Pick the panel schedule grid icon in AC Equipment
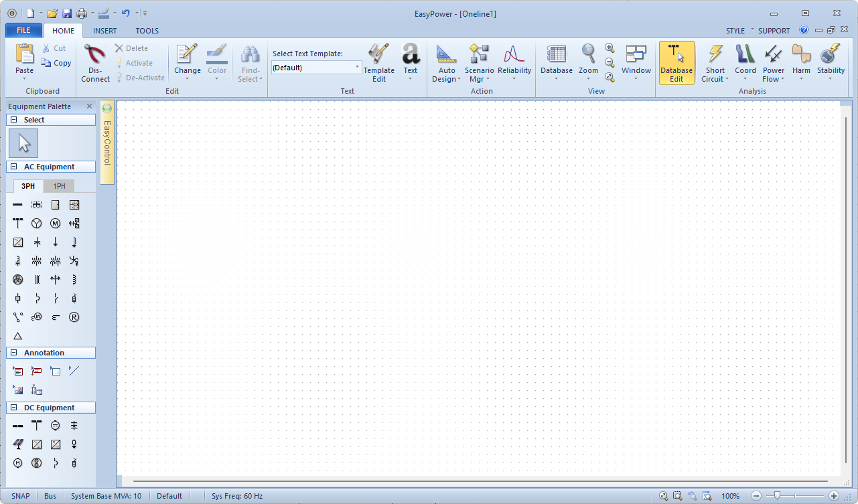Image resolution: width=858 pixels, height=504 pixels. (x=74, y=205)
